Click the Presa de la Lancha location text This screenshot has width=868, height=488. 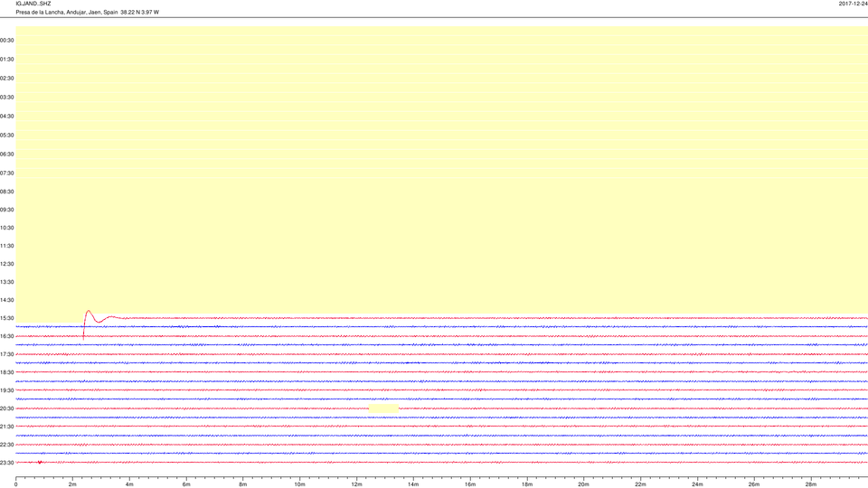pos(88,12)
